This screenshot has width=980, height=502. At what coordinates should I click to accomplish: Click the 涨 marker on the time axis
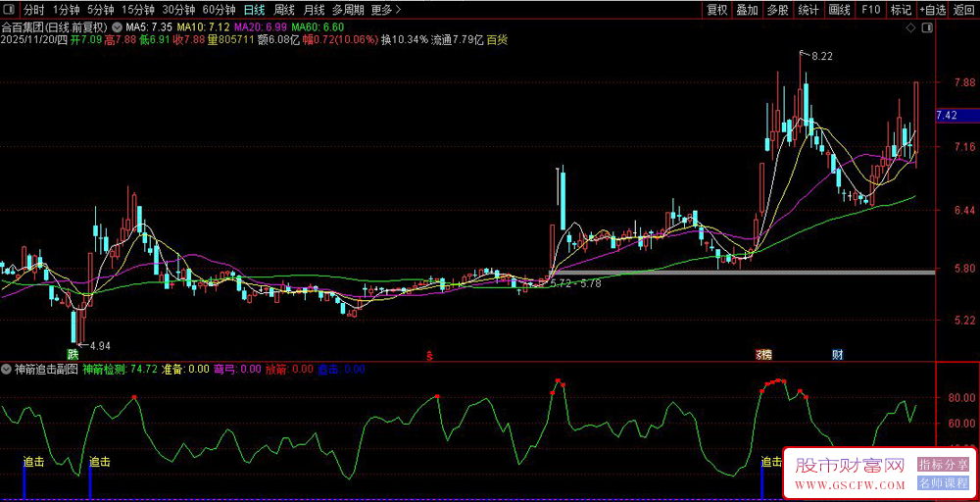762,353
